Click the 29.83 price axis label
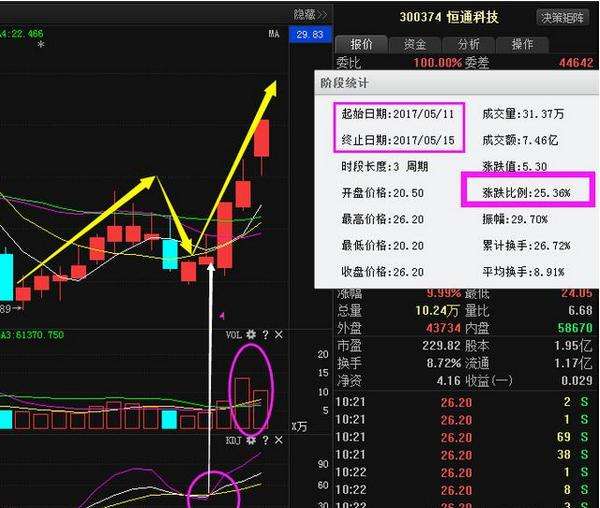600x508 pixels. click(309, 35)
